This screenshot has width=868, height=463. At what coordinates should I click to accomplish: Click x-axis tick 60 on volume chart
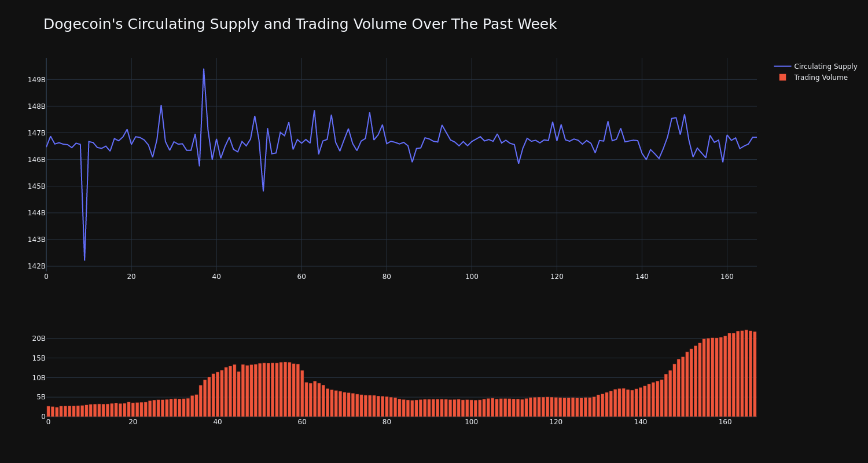[x=302, y=422]
